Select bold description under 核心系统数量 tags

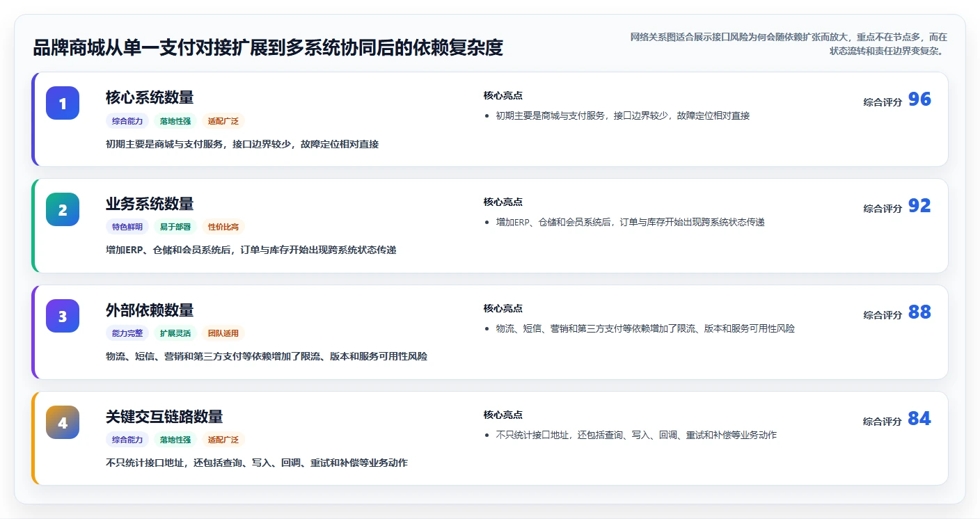point(242,144)
